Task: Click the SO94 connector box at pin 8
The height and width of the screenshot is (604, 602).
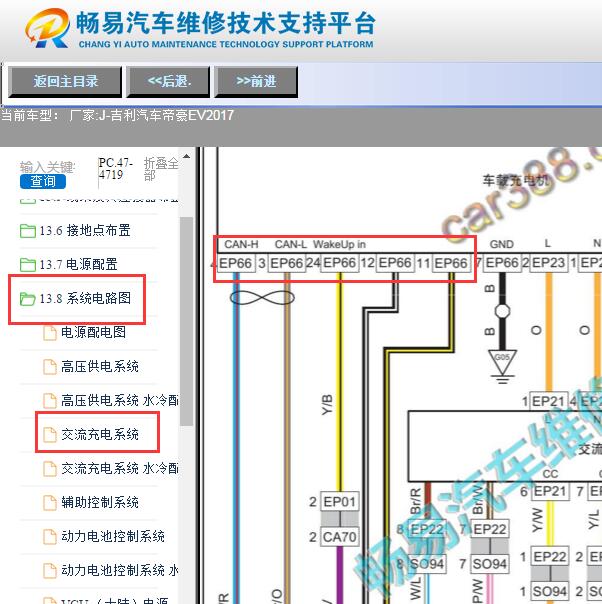Action: (x=427, y=564)
